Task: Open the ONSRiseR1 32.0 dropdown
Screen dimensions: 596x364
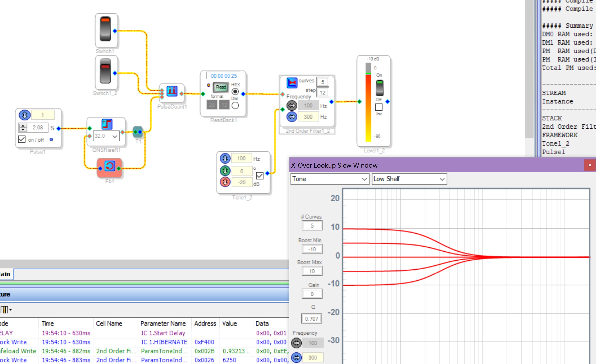Action: coord(106,136)
